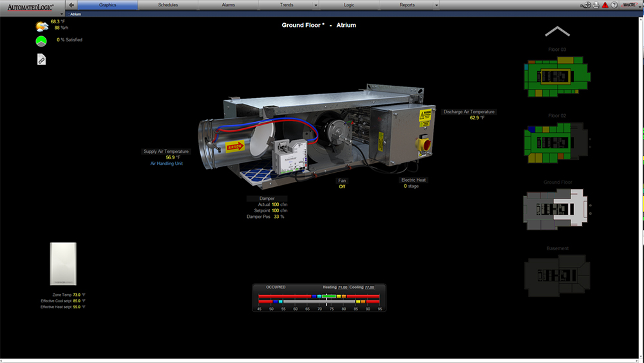The width and height of the screenshot is (644, 363).
Task: Click the print icon in top toolbar
Action: (x=596, y=5)
